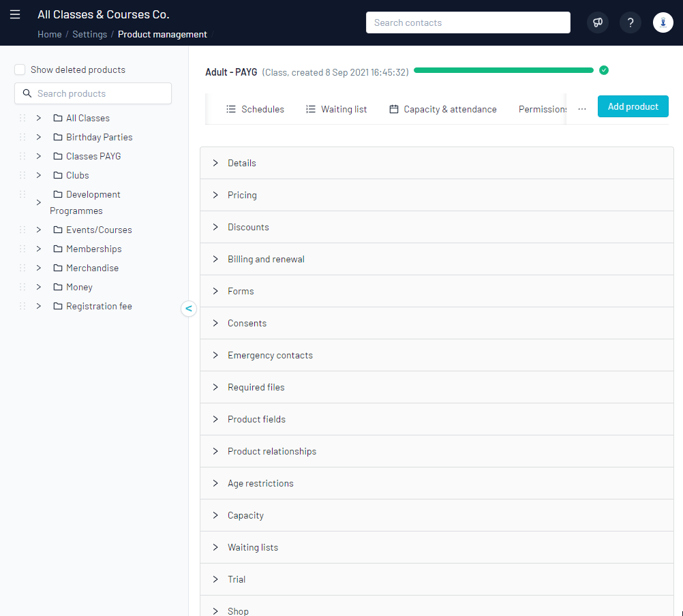Open the announcements megaphone icon

(x=597, y=22)
